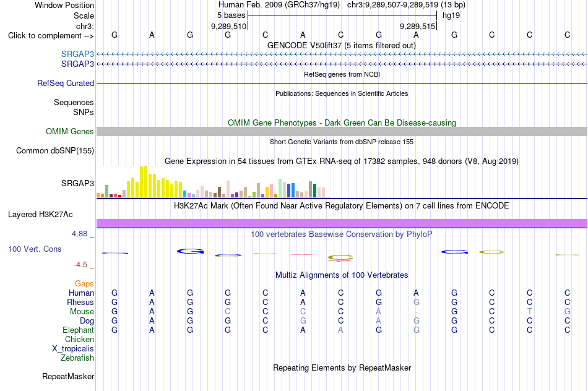Click 'Repeating Elements by RepeatMasker' title
This screenshot has height=391, width=588.
(342, 367)
